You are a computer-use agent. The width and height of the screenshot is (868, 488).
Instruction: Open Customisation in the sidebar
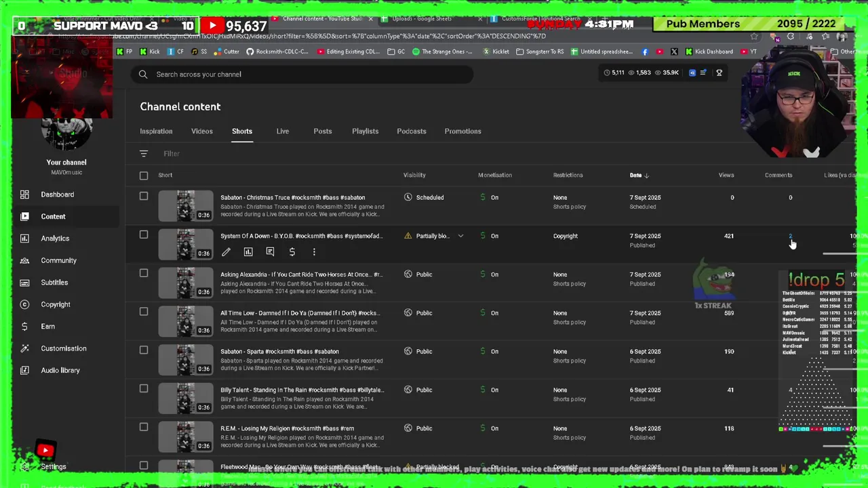click(63, 348)
